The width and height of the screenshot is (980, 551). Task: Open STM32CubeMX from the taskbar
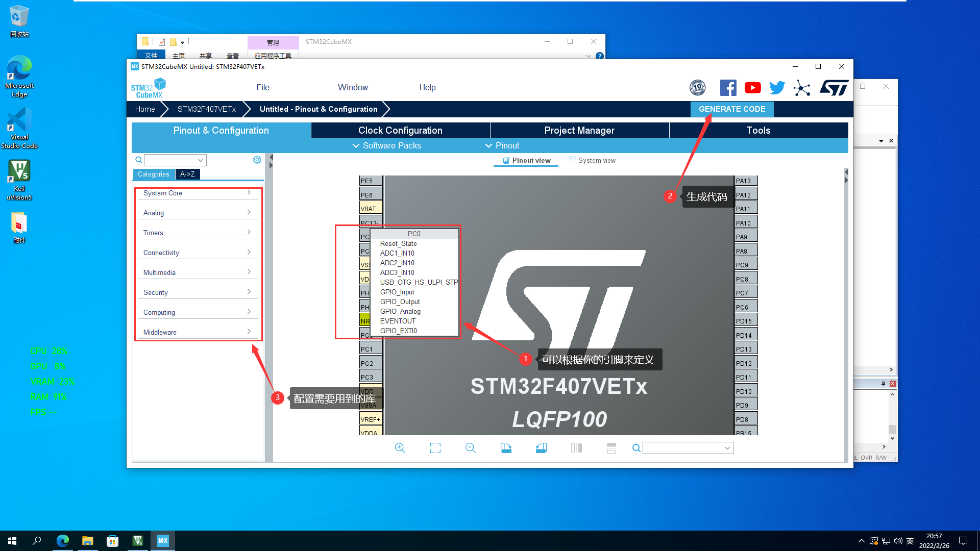pyautogui.click(x=162, y=541)
